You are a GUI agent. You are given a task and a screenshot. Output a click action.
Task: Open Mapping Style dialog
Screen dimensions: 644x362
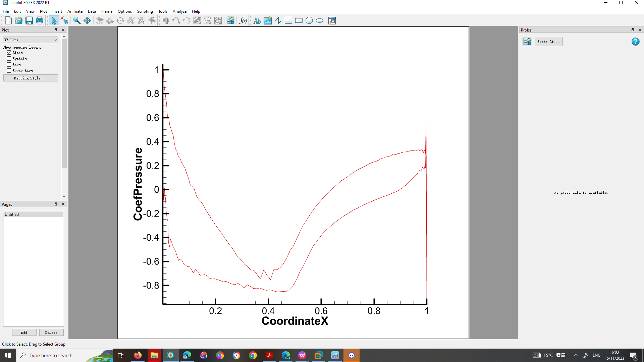click(31, 78)
